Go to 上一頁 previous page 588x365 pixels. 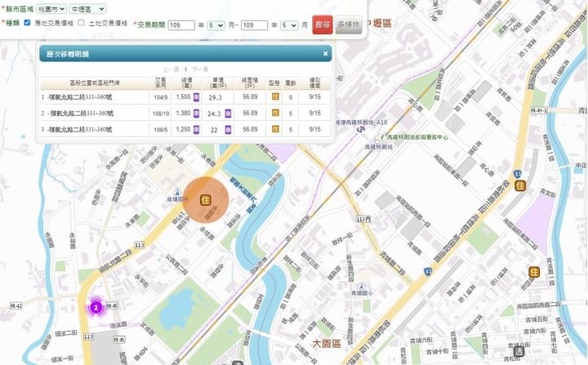(171, 69)
